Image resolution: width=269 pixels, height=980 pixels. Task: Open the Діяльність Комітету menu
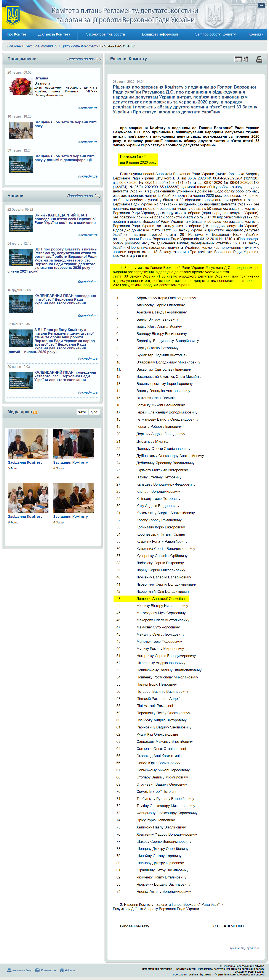point(54,34)
